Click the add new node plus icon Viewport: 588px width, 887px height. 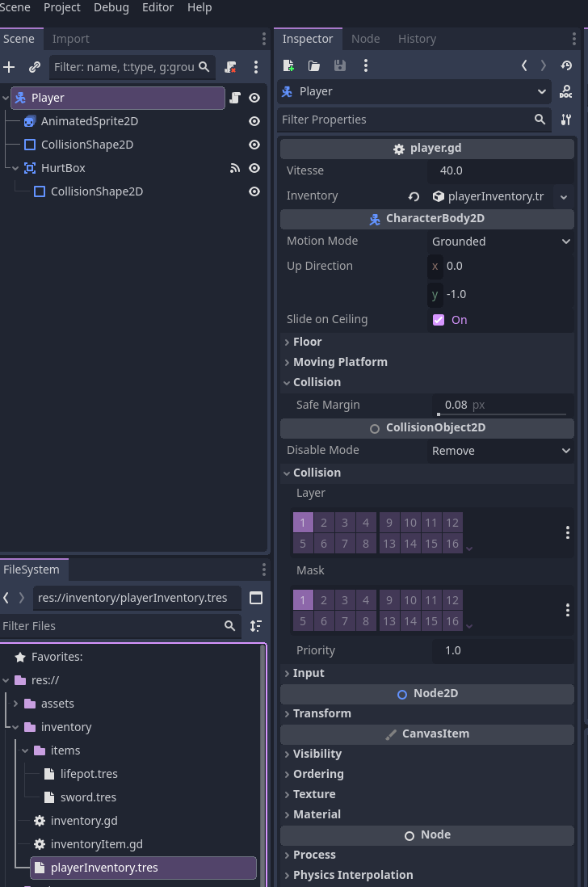coord(10,67)
